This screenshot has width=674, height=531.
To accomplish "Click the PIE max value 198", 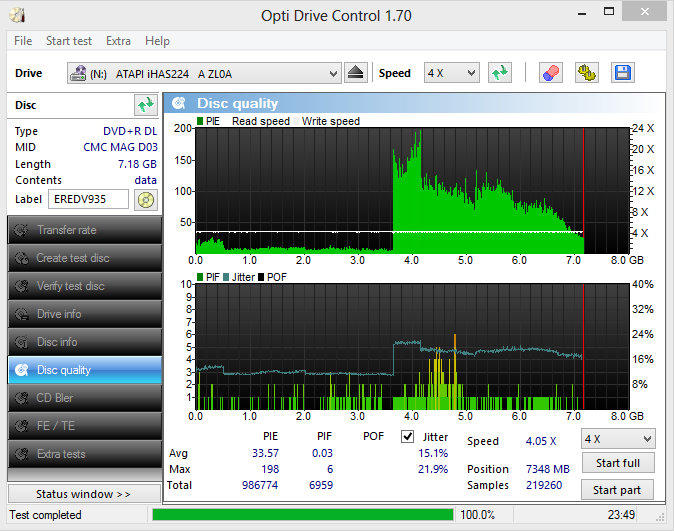I will [270, 469].
